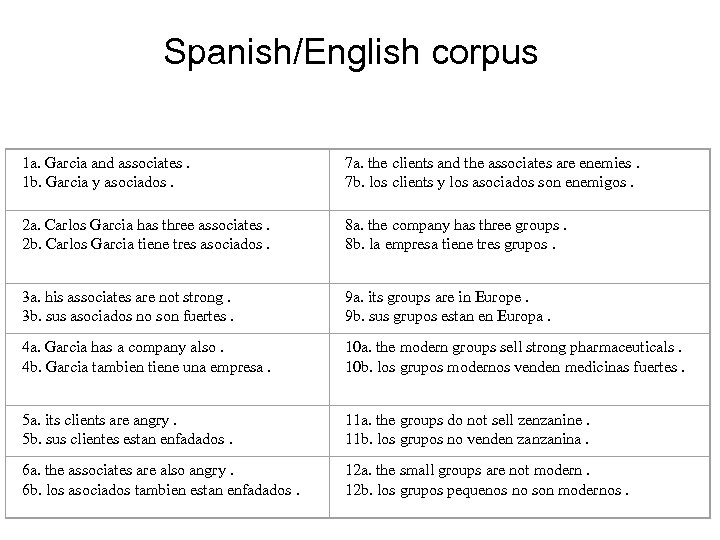The width and height of the screenshot is (720, 540).
Task: Click sentence 7a about clients and associates being enemies
Action: click(492, 162)
